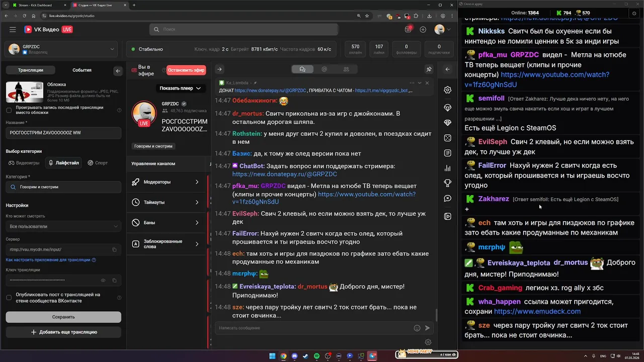
Task: Open the Windows Start menu
Action: pyautogui.click(x=272, y=356)
